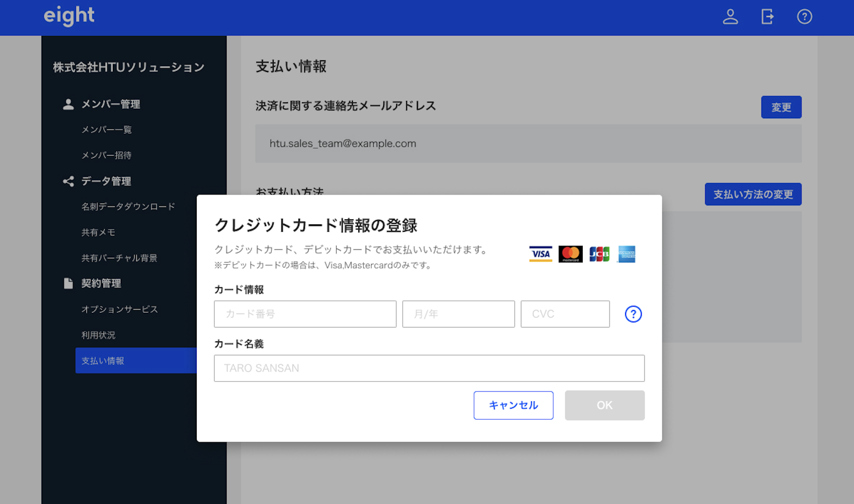Open 名刺データダウンロード in sidebar
Viewport: 854px width, 504px height.
point(128,207)
